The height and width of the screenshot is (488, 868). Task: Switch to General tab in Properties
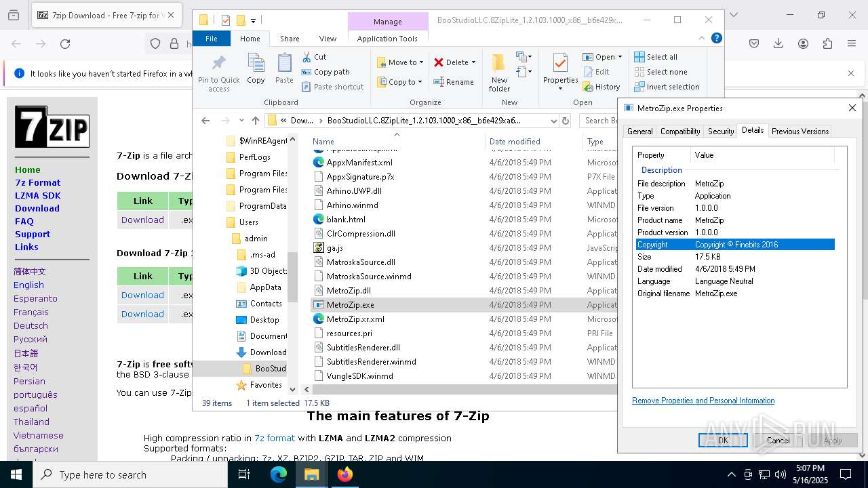point(639,131)
